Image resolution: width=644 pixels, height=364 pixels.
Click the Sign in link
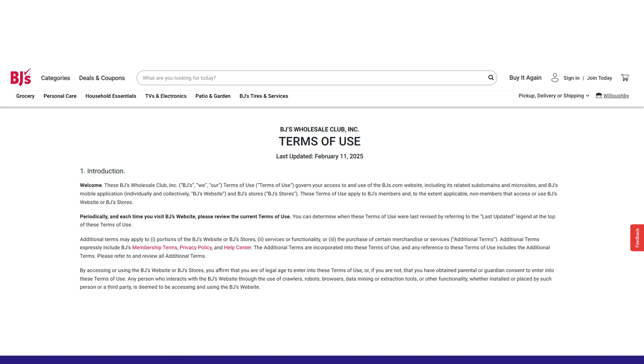(x=571, y=78)
